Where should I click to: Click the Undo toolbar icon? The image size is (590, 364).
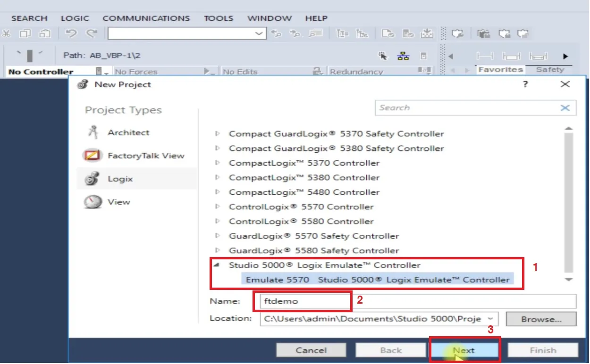[x=70, y=33]
